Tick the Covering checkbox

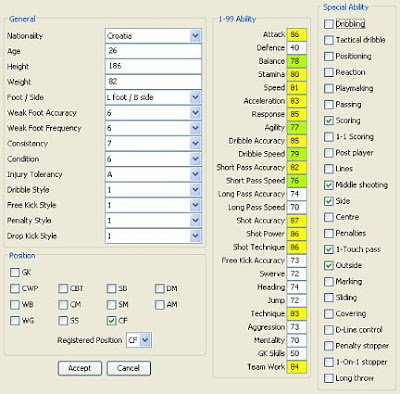point(329,314)
